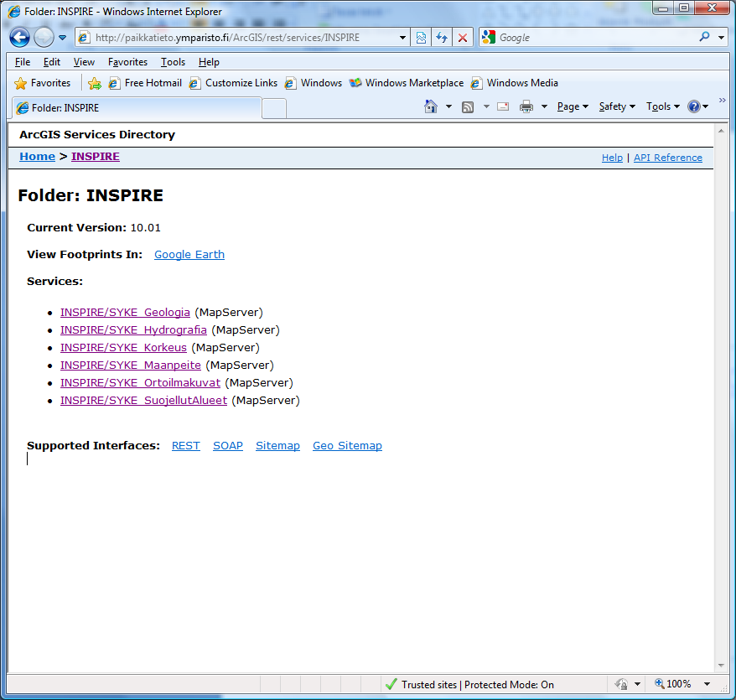Open the Favorites star button
The width and height of the screenshot is (736, 700).
(42, 83)
